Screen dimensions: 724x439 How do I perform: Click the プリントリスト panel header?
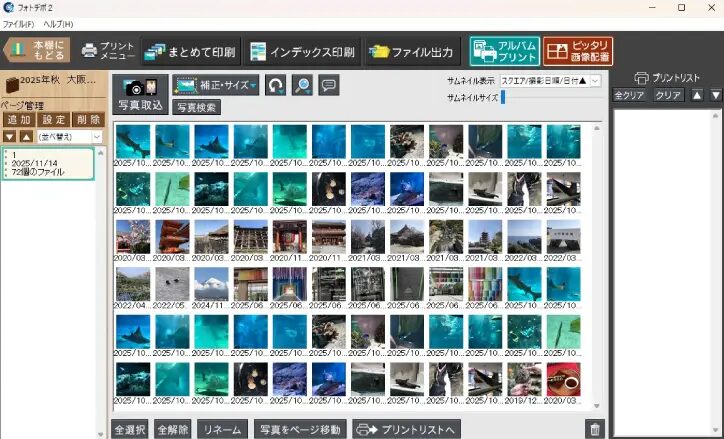click(x=667, y=78)
